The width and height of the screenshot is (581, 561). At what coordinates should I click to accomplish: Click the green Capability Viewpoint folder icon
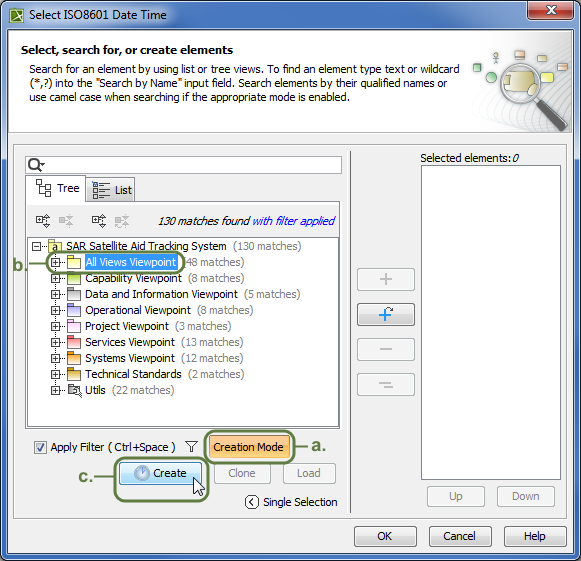point(74,278)
